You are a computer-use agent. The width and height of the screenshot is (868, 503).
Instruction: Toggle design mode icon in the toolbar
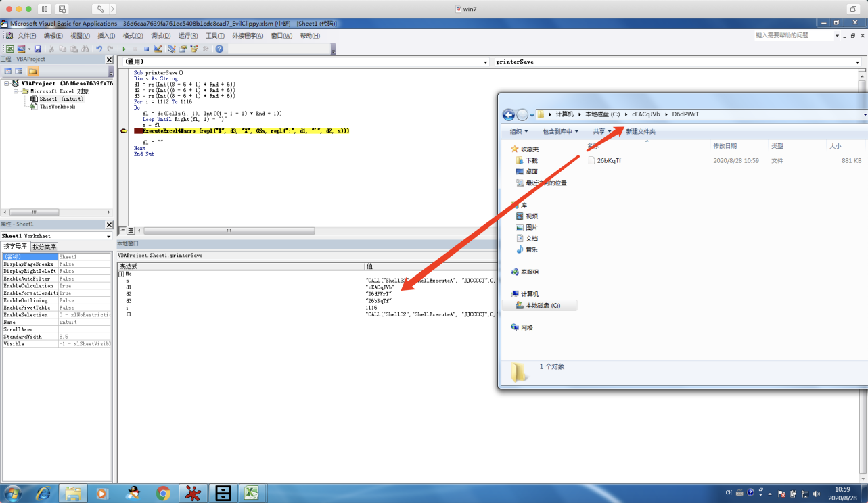click(158, 49)
